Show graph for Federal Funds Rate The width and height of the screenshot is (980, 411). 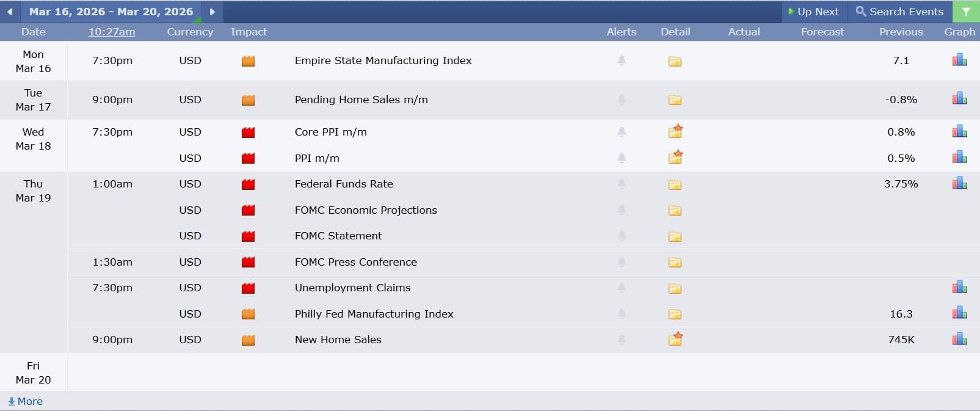coord(959,184)
